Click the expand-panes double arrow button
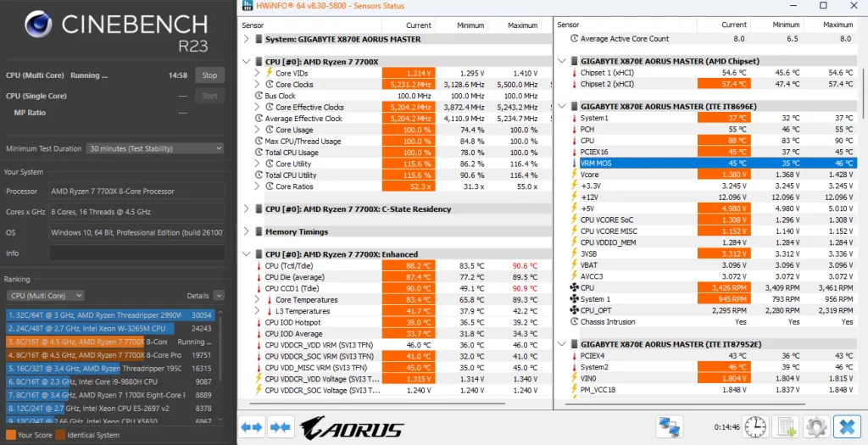The width and height of the screenshot is (868, 445). coord(252,427)
